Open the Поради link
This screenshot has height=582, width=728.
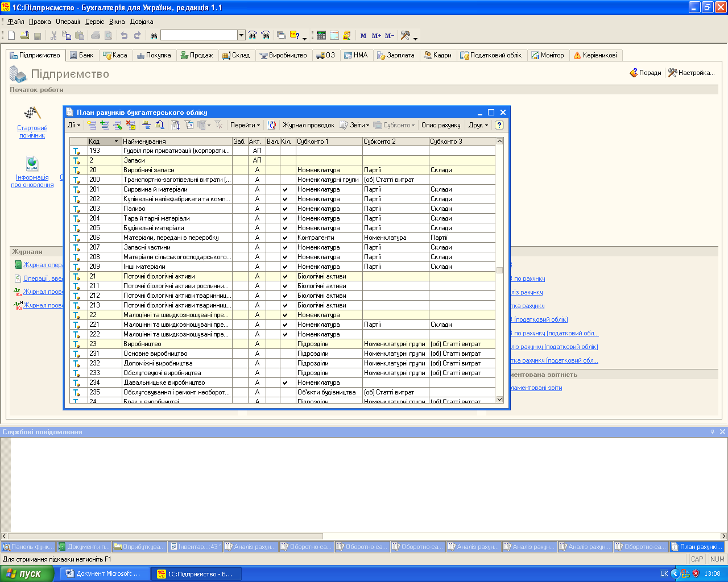(x=646, y=73)
